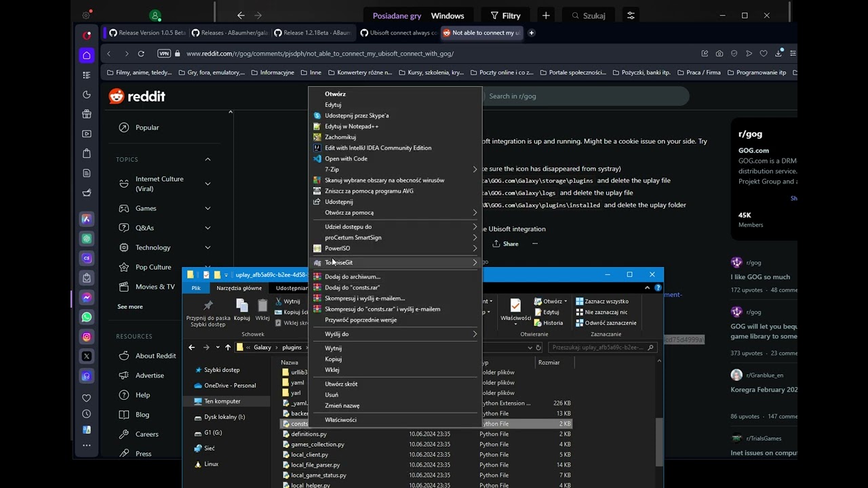This screenshot has height=488, width=868.
Task: Open X (Twitter) icon in Opera sidebar
Action: click(x=87, y=357)
